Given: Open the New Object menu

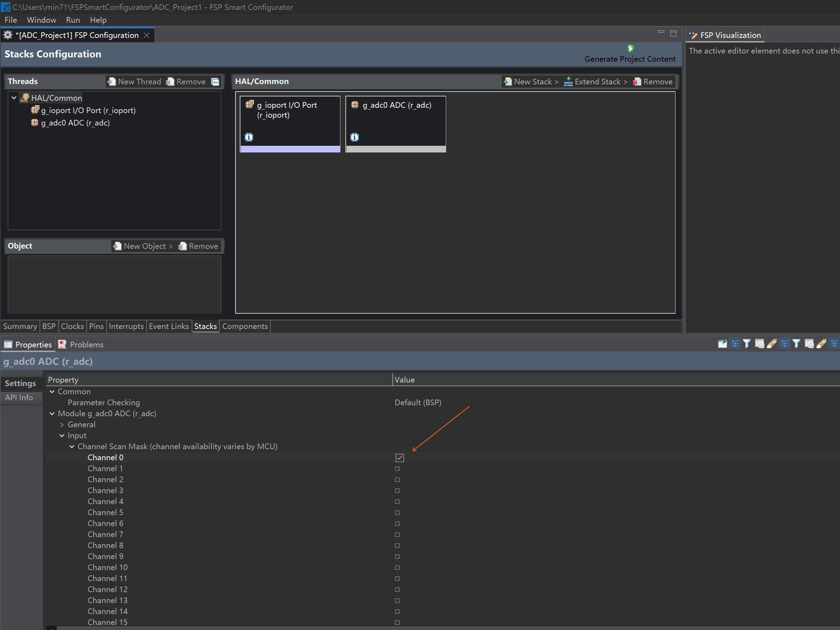Looking at the screenshot, I should tap(143, 246).
